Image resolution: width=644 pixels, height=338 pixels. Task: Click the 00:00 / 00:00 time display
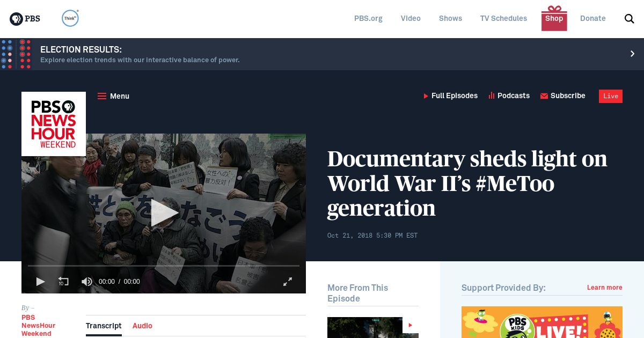119,282
